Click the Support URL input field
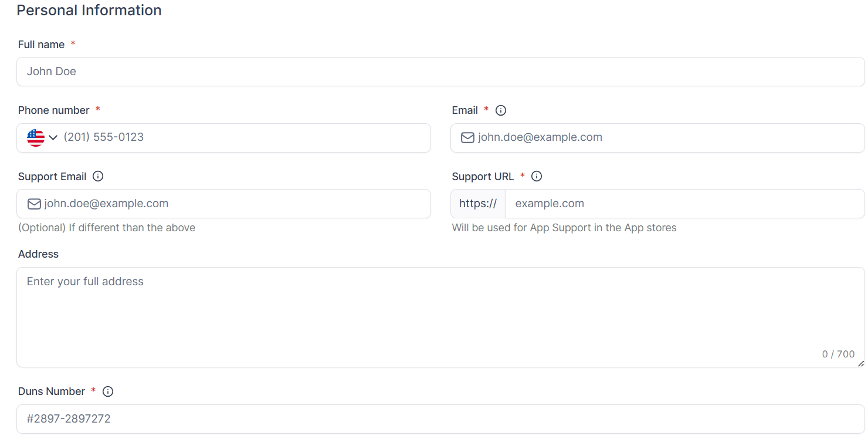 (x=684, y=204)
